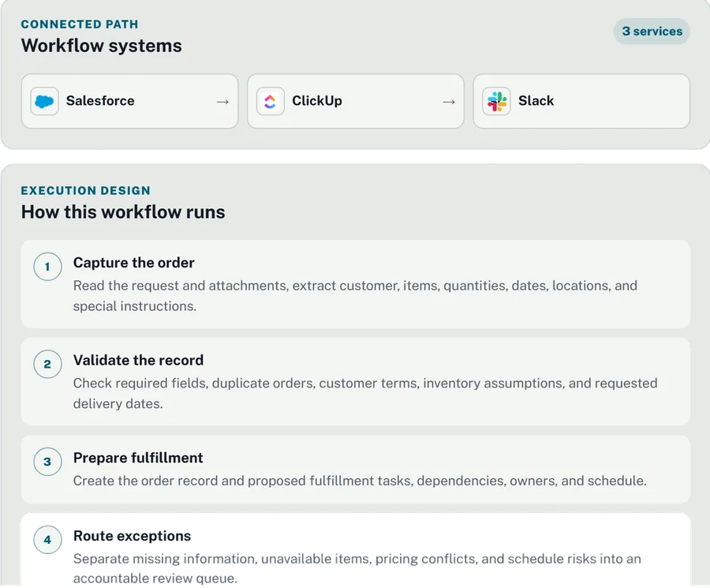The height and width of the screenshot is (588, 710).
Task: Click the "Capture the order" heading
Action: click(x=134, y=263)
